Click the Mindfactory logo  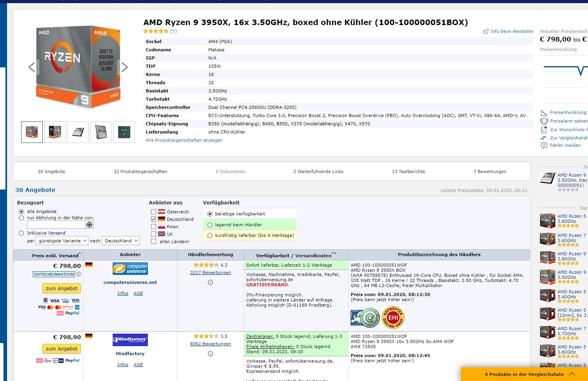pyautogui.click(x=130, y=340)
